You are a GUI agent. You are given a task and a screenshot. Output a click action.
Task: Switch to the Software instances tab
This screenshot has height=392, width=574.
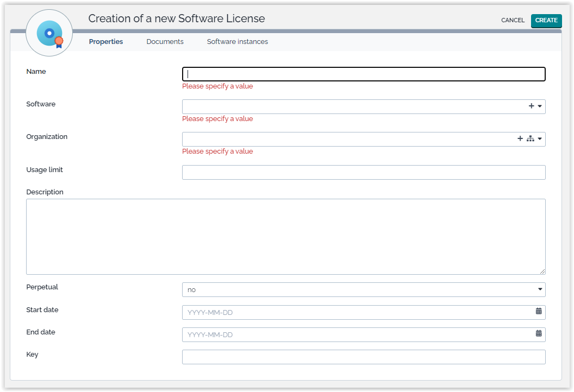coord(237,42)
